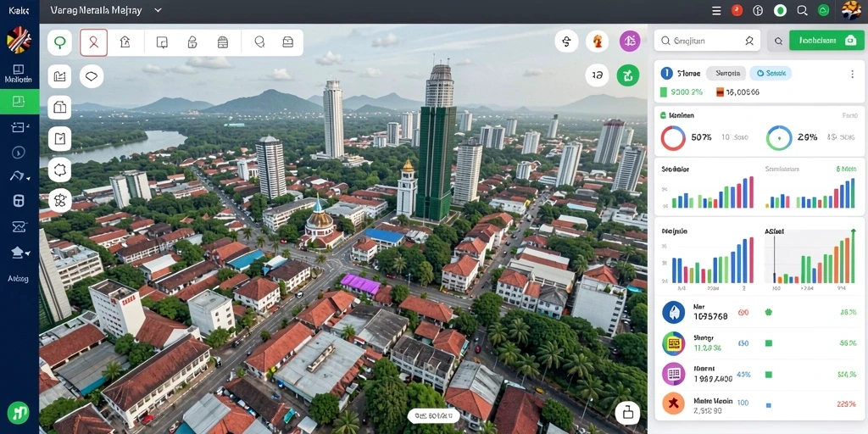Click the polygon shape tool on map
Screen dimensions: 868x434
click(60, 170)
